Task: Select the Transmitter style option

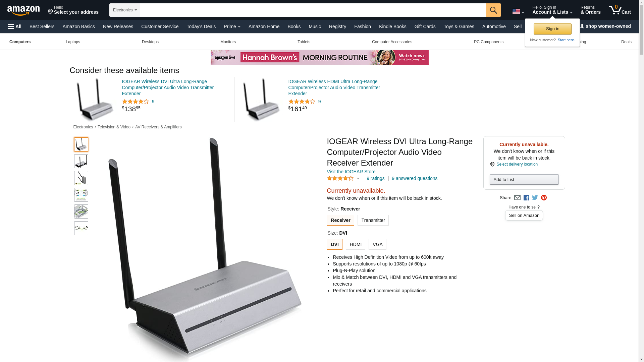Action: coord(373,220)
